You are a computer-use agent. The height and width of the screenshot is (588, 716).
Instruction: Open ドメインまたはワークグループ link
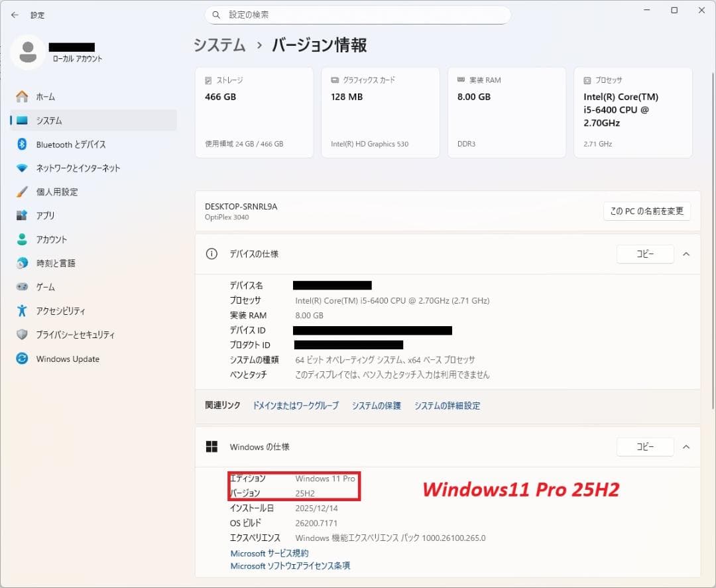(296, 406)
